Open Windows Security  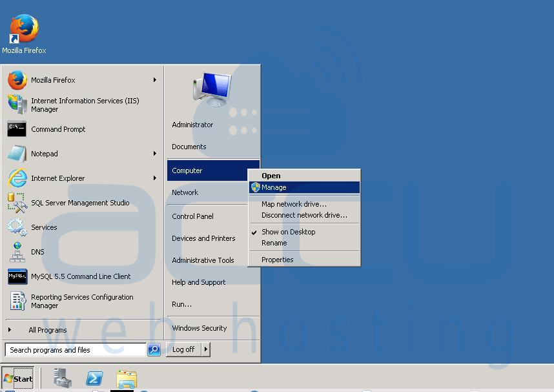200,328
